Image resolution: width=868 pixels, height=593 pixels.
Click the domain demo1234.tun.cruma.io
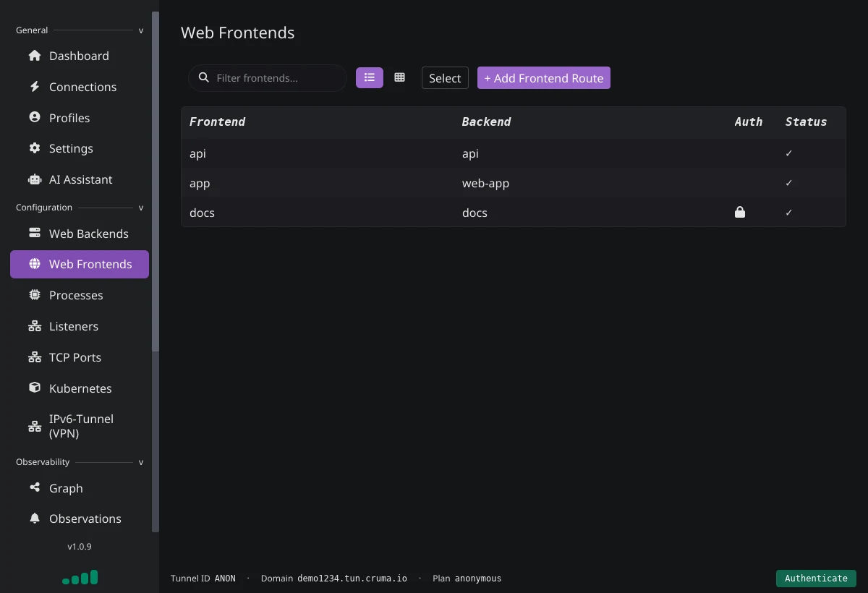(352, 579)
